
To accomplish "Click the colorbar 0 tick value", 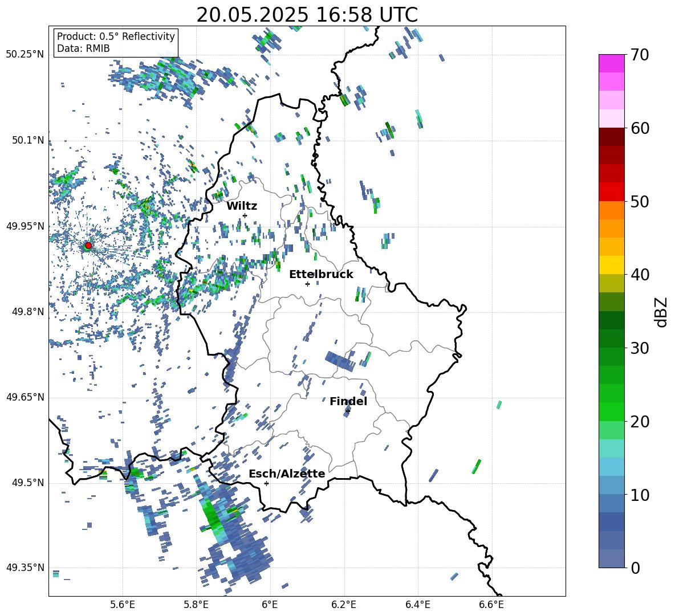I will coord(635,568).
